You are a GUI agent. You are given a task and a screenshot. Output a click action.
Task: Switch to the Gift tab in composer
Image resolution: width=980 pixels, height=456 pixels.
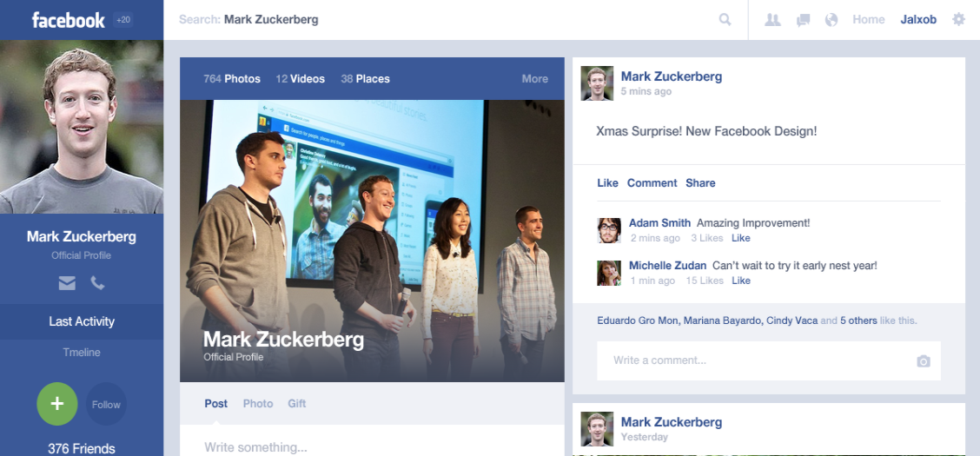[297, 404]
